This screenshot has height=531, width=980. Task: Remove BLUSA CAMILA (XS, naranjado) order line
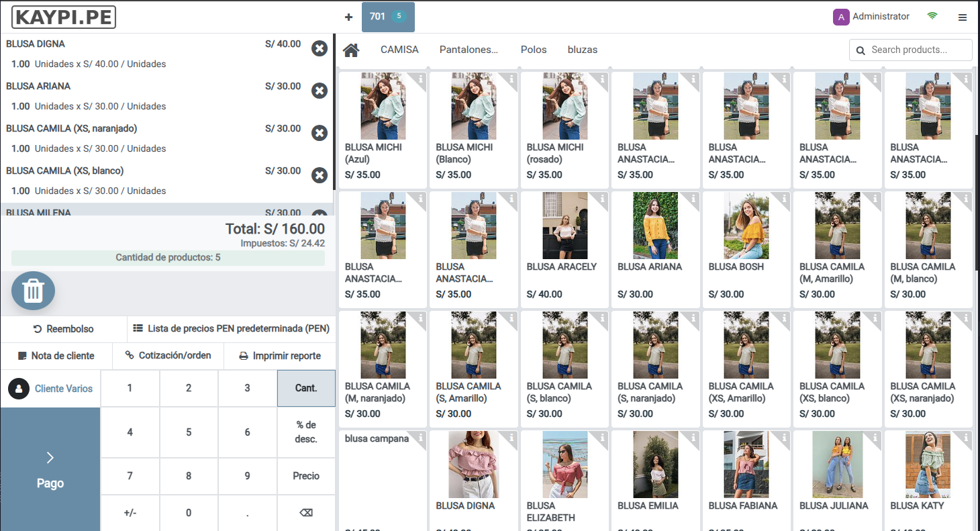pyautogui.click(x=320, y=133)
